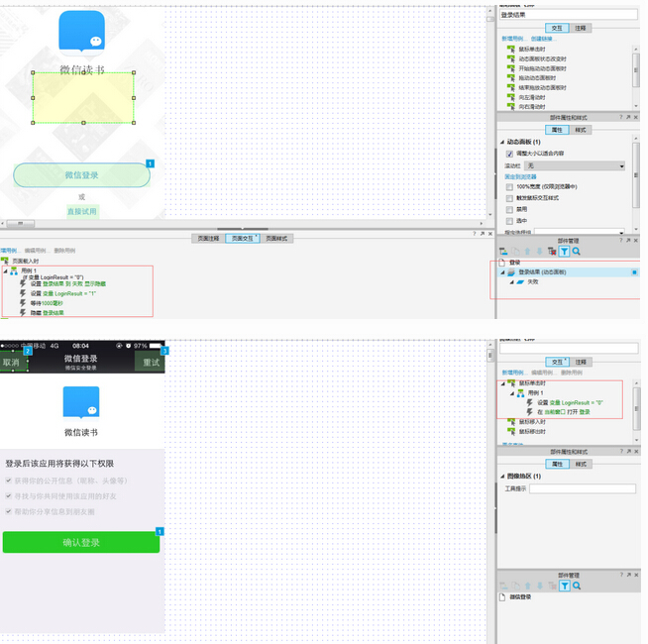Collapse the 图像热区 (1) properties section
Viewport: 648px width, 644px height.
coord(501,477)
